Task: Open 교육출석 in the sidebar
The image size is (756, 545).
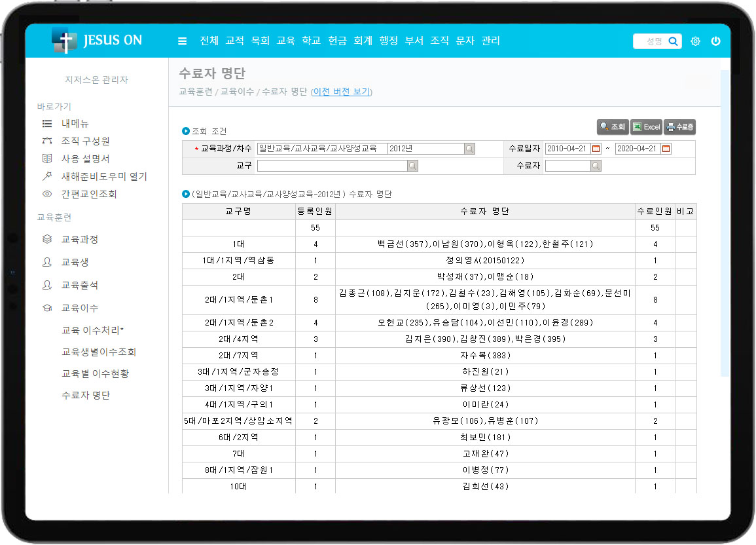Action: click(79, 286)
